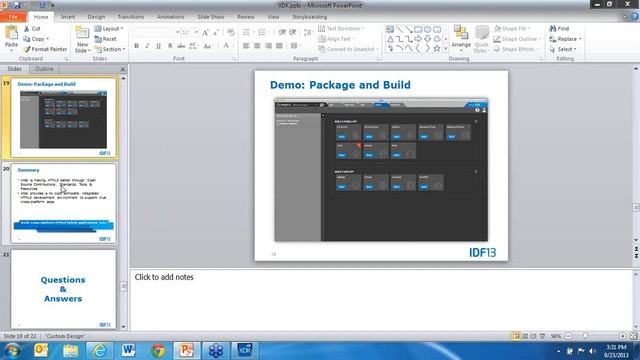Center the text
640x360 pixels.
(257, 46)
